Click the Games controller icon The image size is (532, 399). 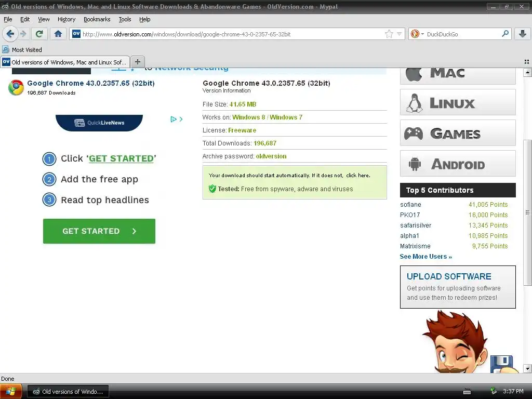point(414,134)
